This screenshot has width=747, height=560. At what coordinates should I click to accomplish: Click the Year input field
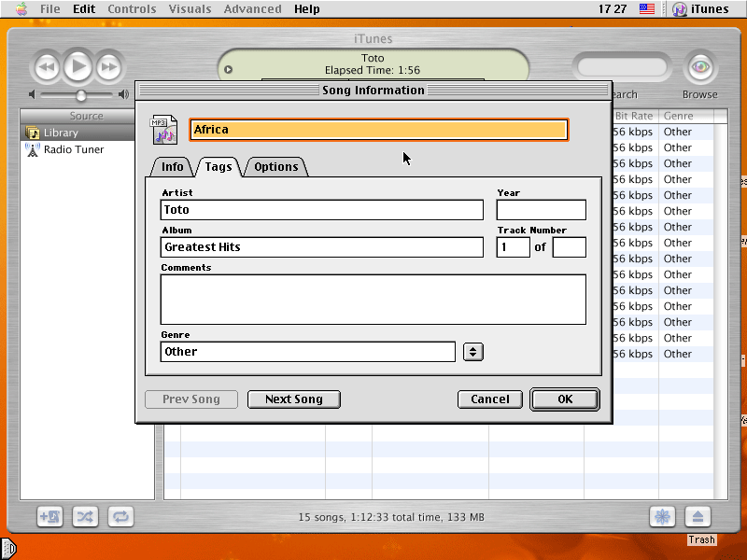point(542,210)
